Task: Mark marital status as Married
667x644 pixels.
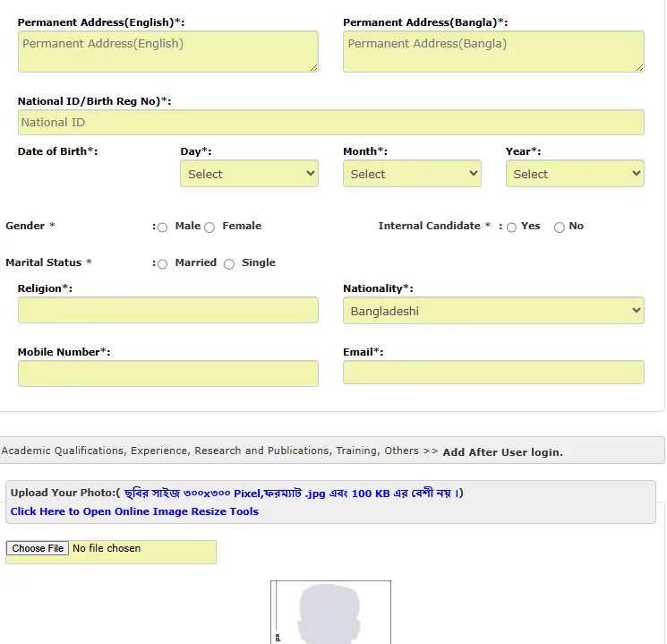Action: pyautogui.click(x=162, y=264)
